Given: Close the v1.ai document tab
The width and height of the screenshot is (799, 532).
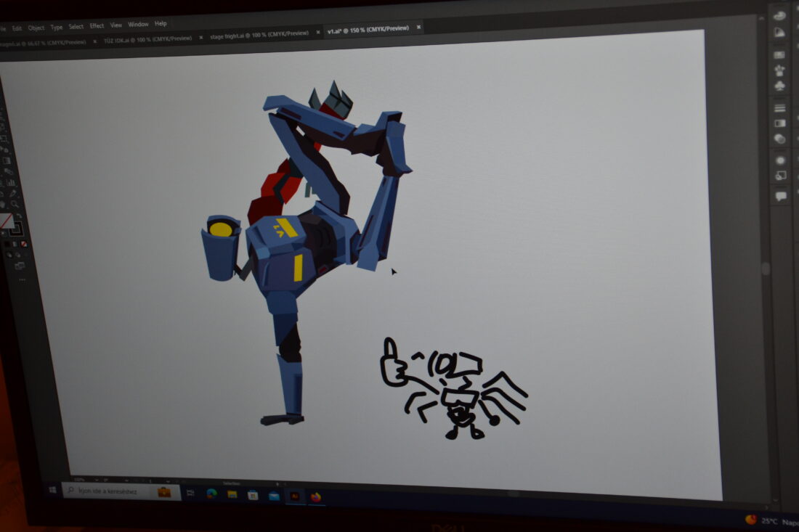Looking at the screenshot, I should click(419, 27).
